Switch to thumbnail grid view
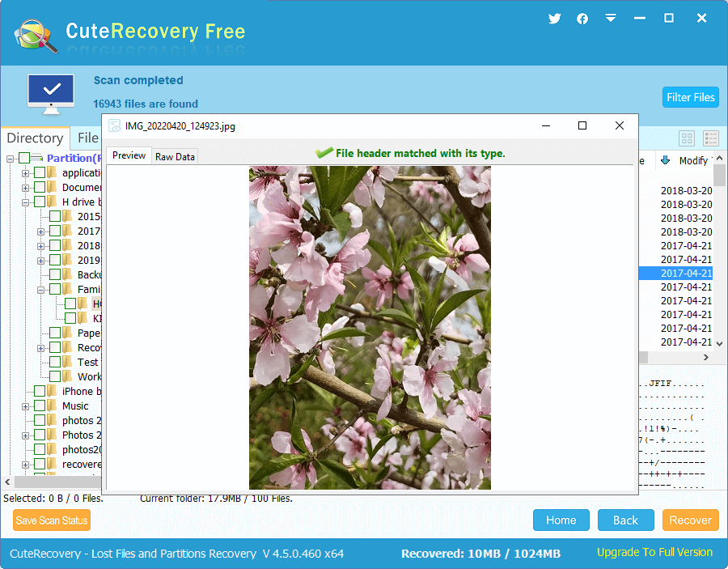 687,138
